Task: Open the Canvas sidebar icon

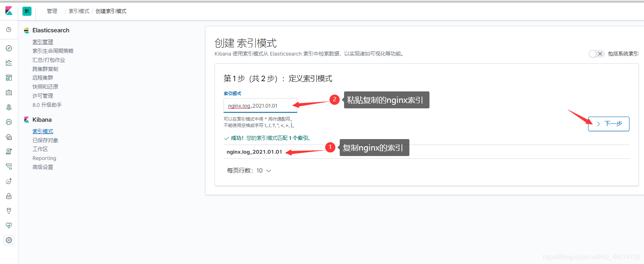Action: (x=9, y=93)
